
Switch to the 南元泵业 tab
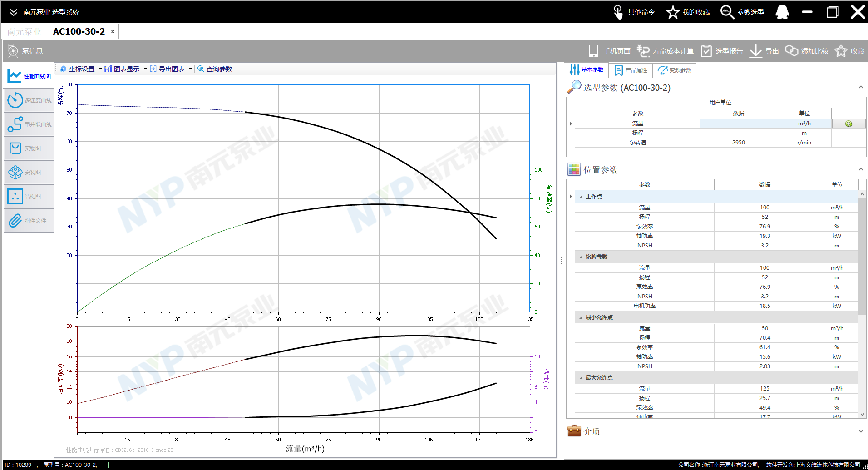pyautogui.click(x=24, y=32)
